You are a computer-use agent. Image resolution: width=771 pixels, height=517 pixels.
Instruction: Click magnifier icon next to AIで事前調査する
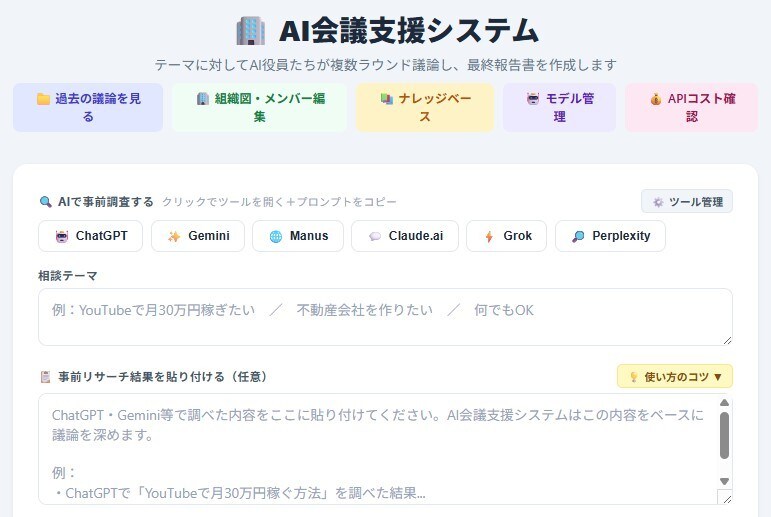coord(45,202)
